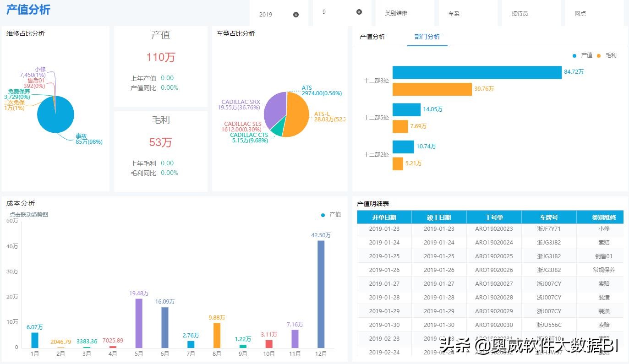The image size is (629, 364).
Task: Open the 车系 filter dropdown
Action: pos(468,13)
